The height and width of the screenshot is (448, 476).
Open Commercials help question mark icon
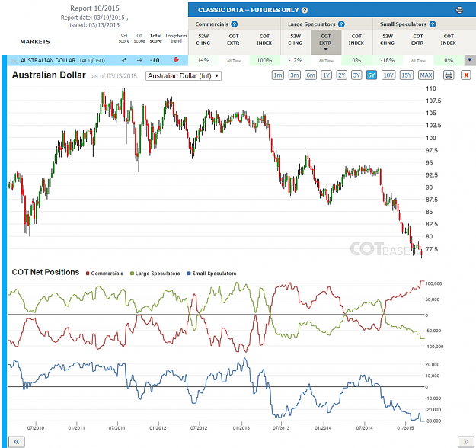click(x=234, y=24)
